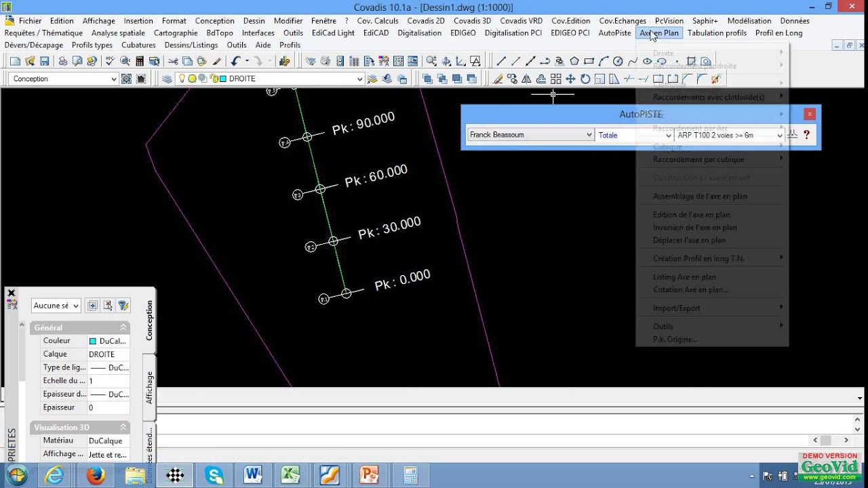Open Skype from the taskbar
The image size is (868, 488).
(x=215, y=476)
